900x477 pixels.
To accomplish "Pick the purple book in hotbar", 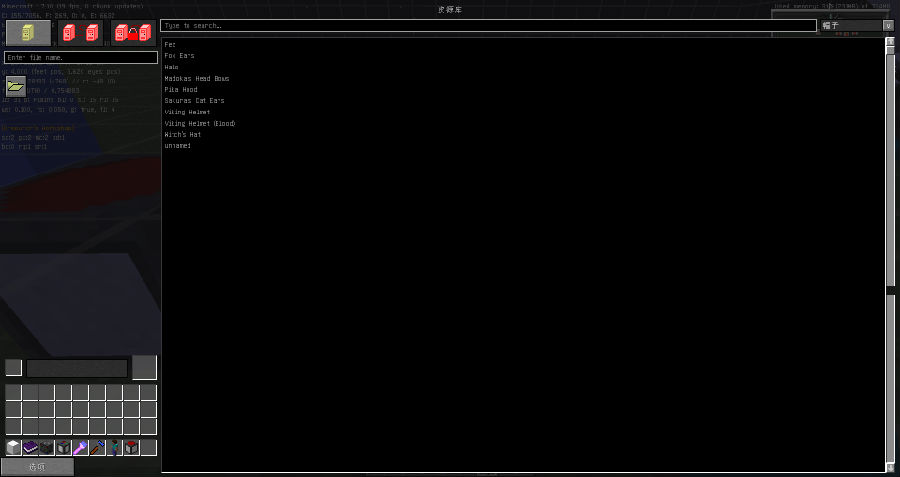I will coord(30,447).
